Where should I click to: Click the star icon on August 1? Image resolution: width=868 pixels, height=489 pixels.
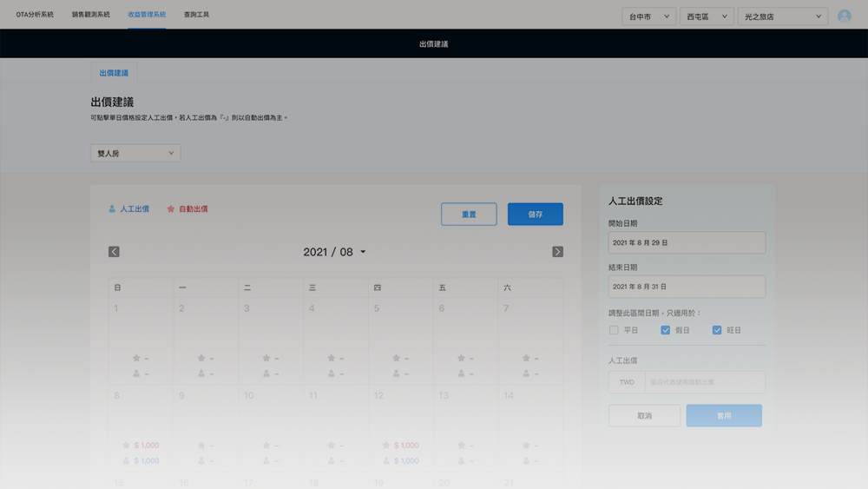(x=136, y=359)
